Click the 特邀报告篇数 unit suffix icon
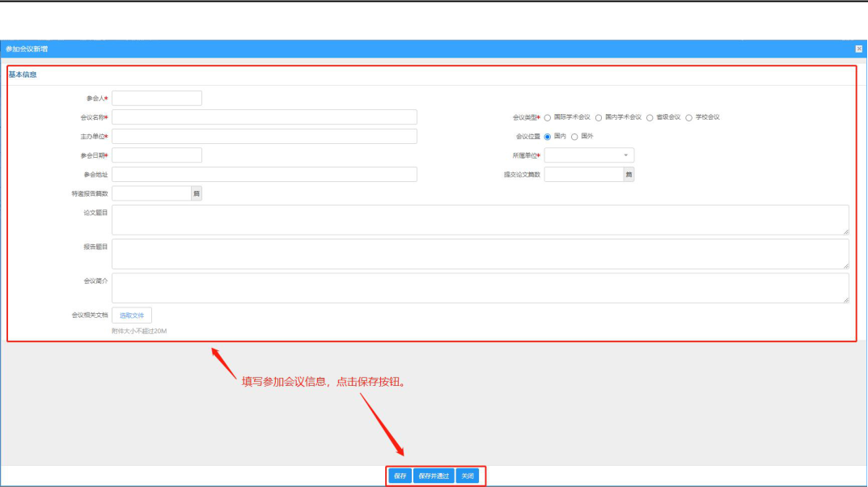 point(196,193)
